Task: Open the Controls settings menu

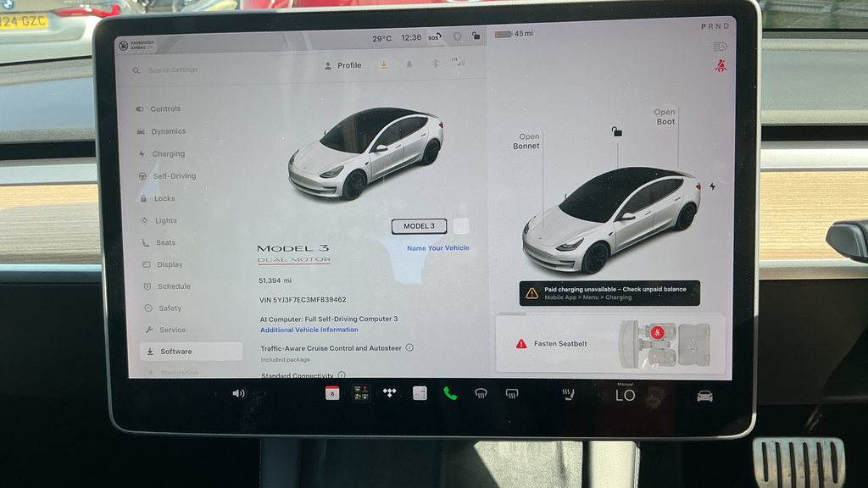Action: (x=159, y=109)
